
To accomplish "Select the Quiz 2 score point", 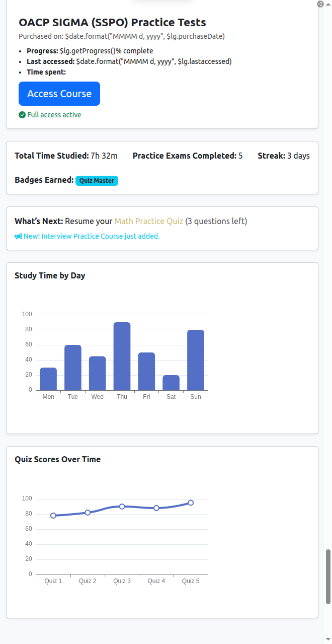I will coord(88,513).
